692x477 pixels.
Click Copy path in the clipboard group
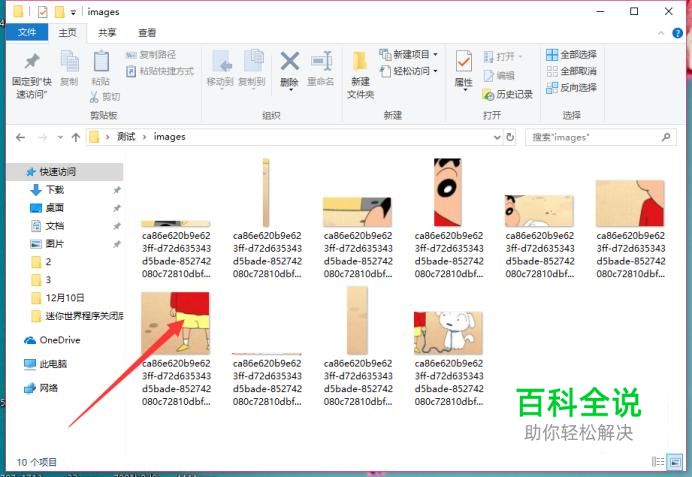pos(151,55)
